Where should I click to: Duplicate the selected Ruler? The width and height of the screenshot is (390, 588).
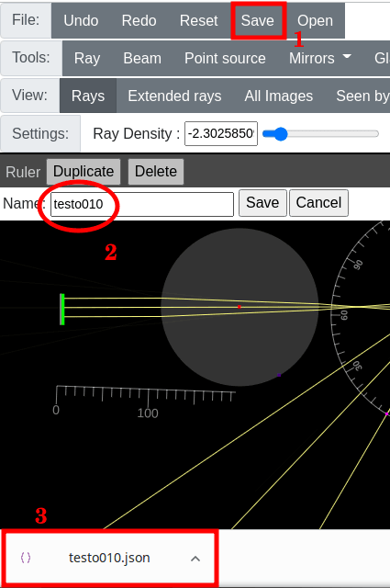coord(84,172)
